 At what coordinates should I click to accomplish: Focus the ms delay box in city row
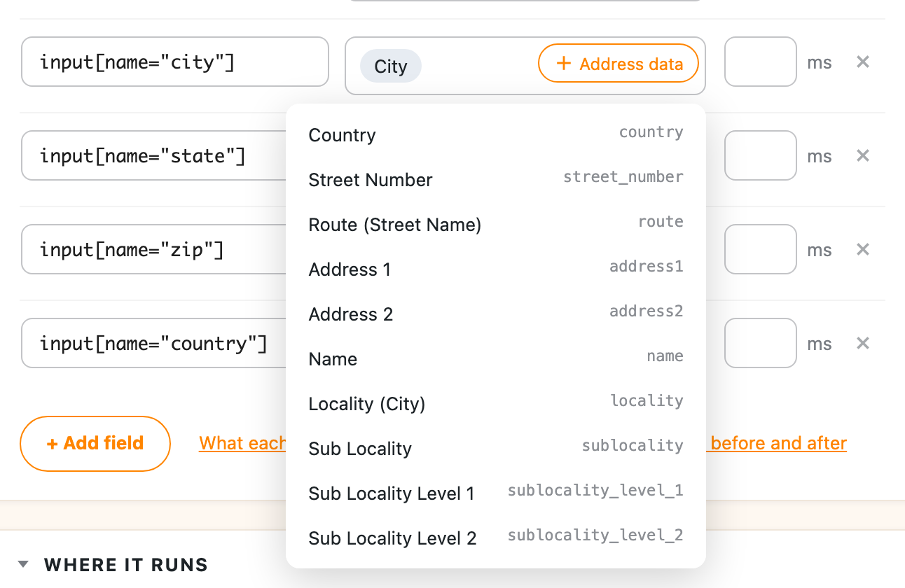[761, 62]
